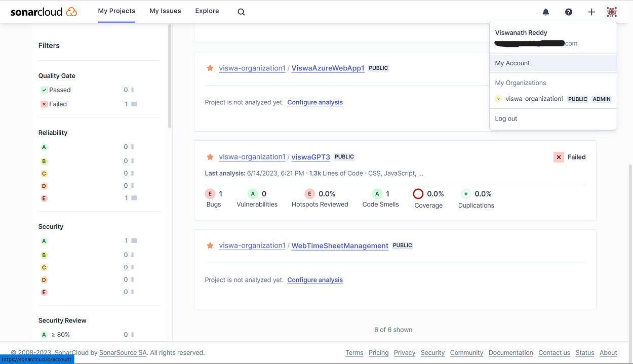Image resolution: width=633 pixels, height=364 pixels.
Task: Open the Terms footer link
Action: 354,353
